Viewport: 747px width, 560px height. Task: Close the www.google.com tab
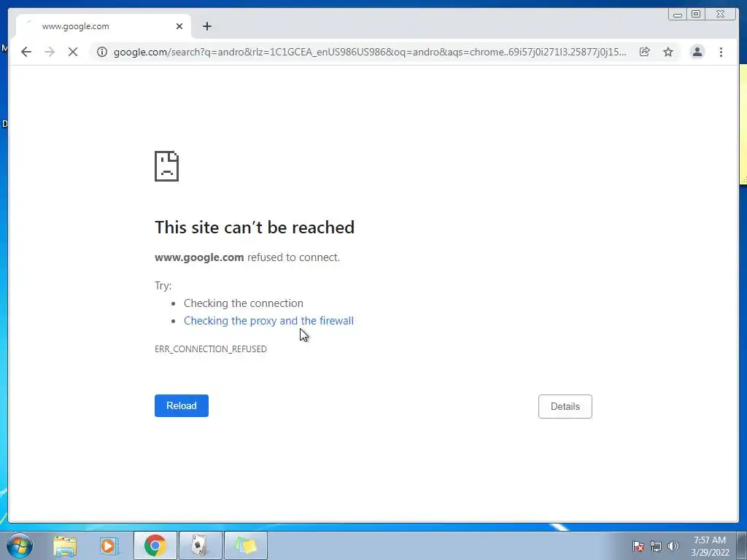pos(179,26)
